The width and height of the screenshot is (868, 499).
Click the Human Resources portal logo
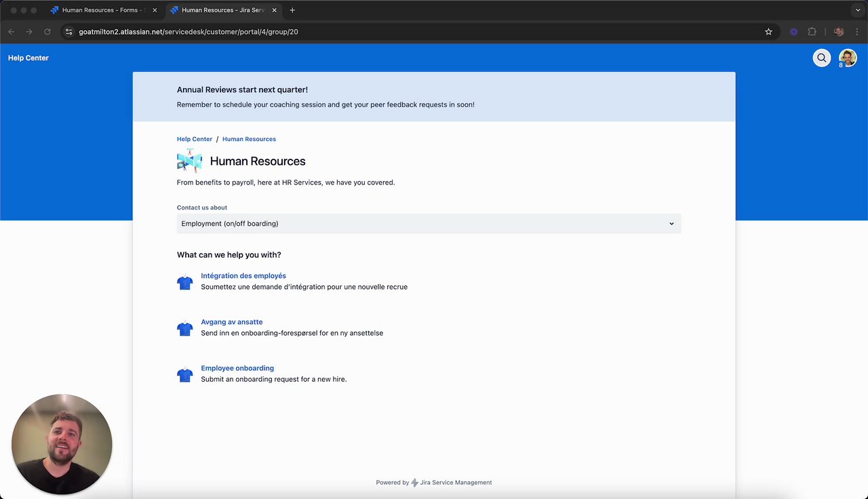[x=189, y=161]
